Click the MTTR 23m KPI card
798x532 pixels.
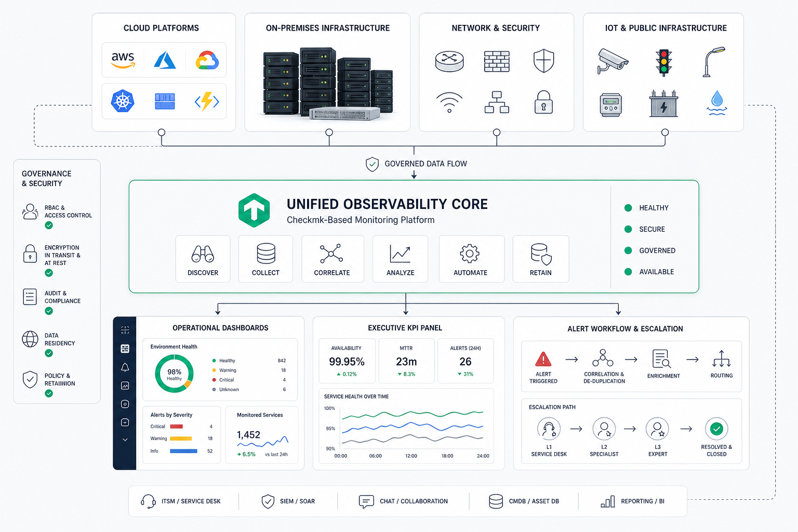coord(406,361)
